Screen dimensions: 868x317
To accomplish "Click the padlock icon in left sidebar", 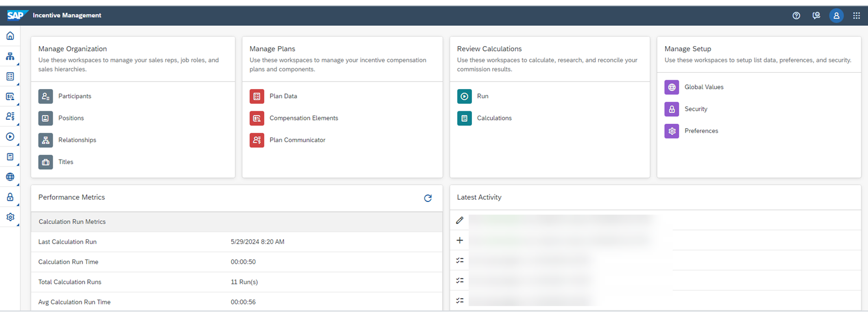I will (x=10, y=197).
